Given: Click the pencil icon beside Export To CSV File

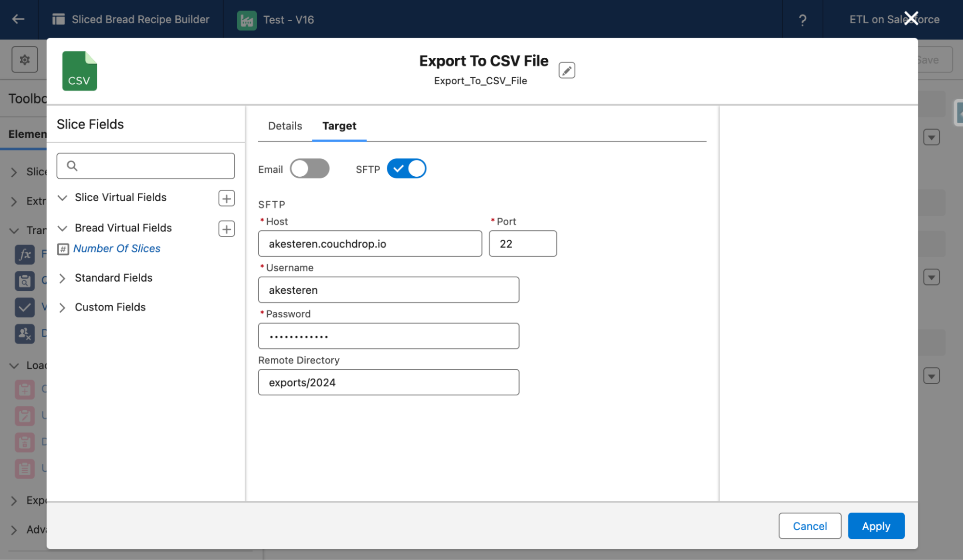Looking at the screenshot, I should pos(567,70).
